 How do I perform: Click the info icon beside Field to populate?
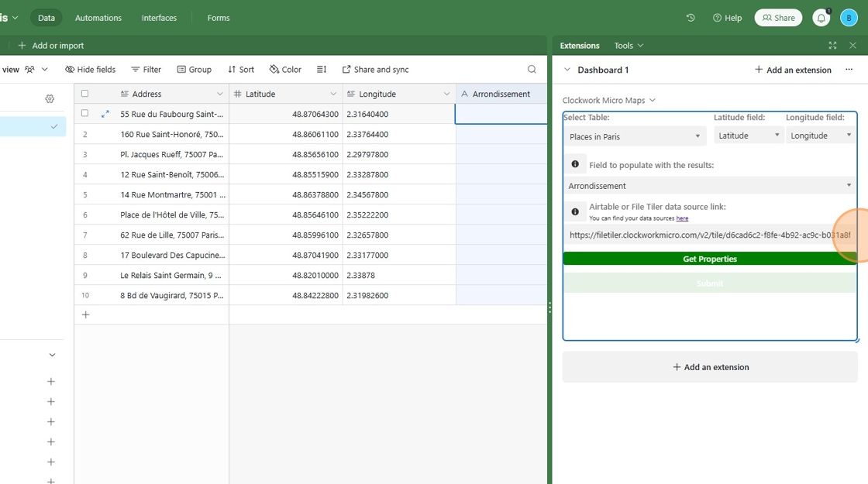pyautogui.click(x=575, y=164)
